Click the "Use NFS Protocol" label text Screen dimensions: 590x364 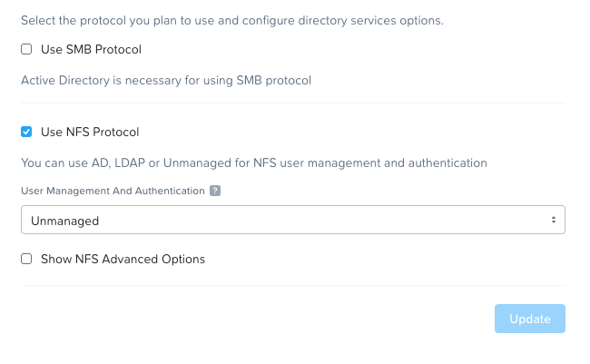tap(90, 132)
